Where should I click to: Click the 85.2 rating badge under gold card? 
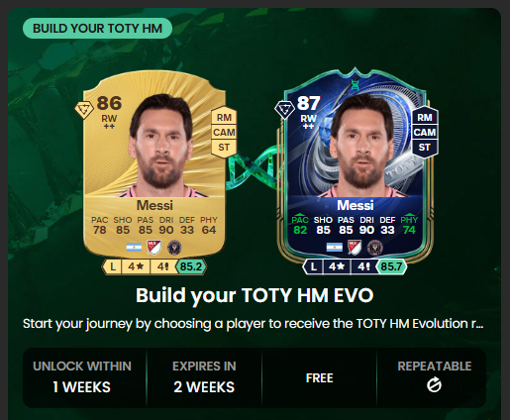[x=191, y=266]
